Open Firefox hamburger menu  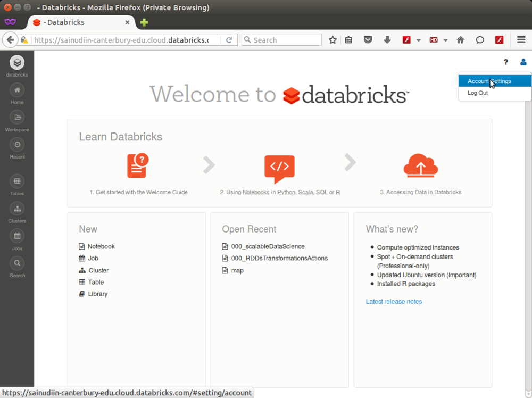(521, 40)
